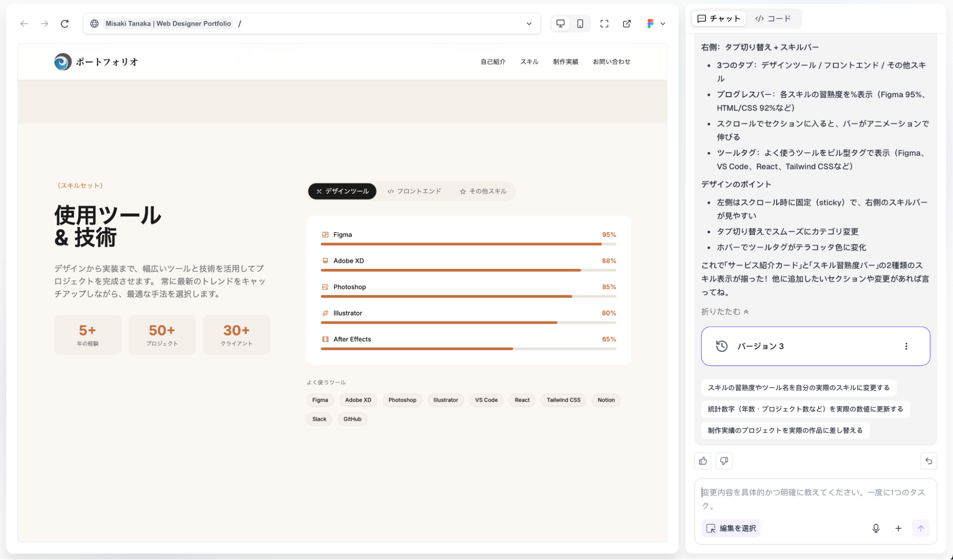Open バージョン 3 more options menu
The image size is (953, 560).
pos(906,346)
